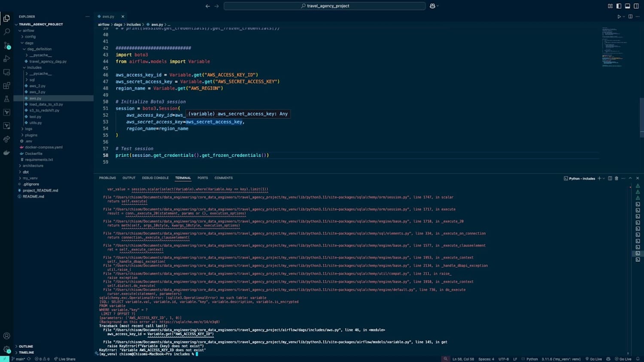Open the Search view in activity bar
The height and width of the screenshot is (362, 644).
click(6, 32)
